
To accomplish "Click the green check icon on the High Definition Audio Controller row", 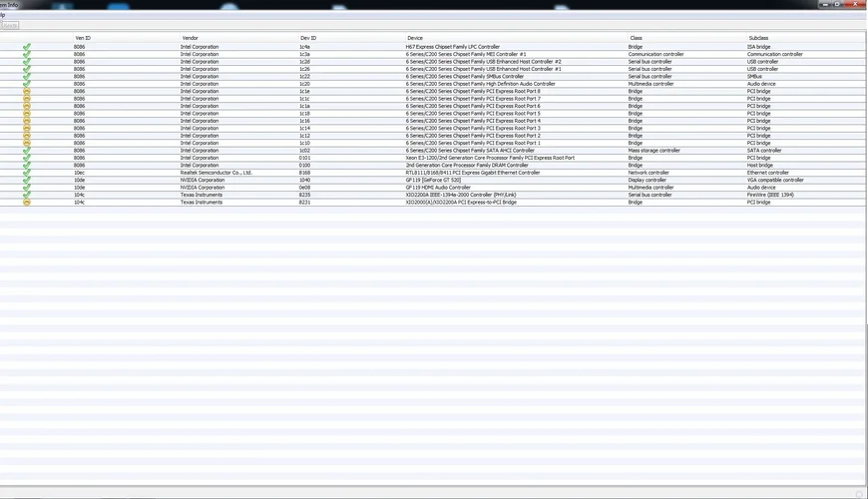I will point(27,84).
